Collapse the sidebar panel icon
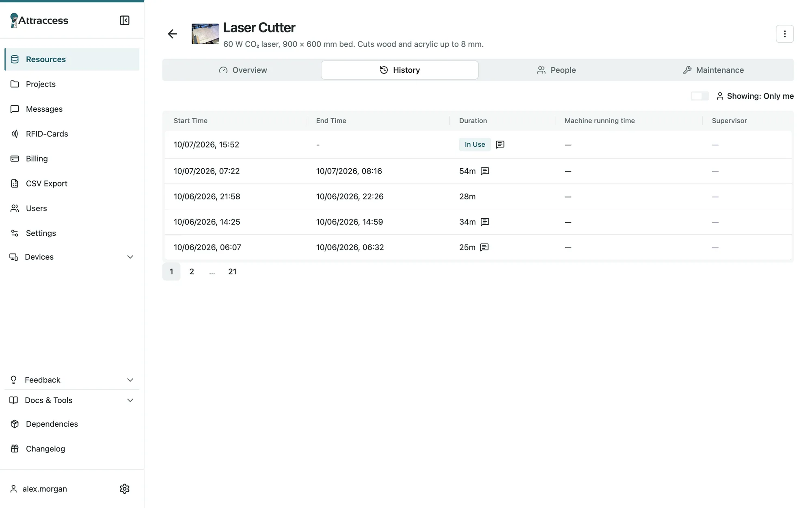 point(125,20)
